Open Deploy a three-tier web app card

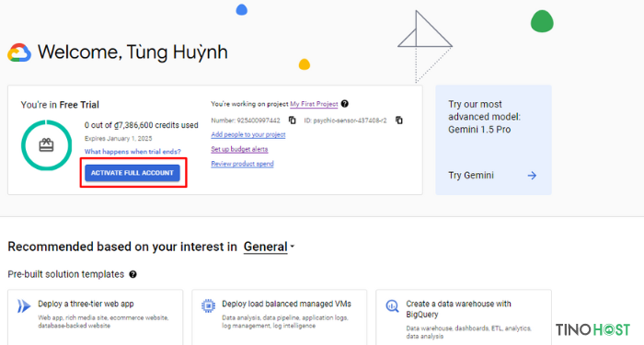pos(96,317)
